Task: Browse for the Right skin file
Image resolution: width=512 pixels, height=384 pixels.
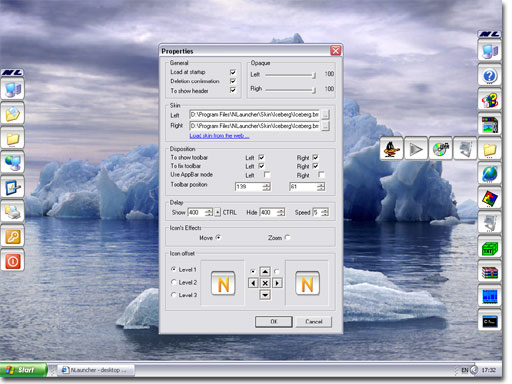Action: tap(326, 126)
